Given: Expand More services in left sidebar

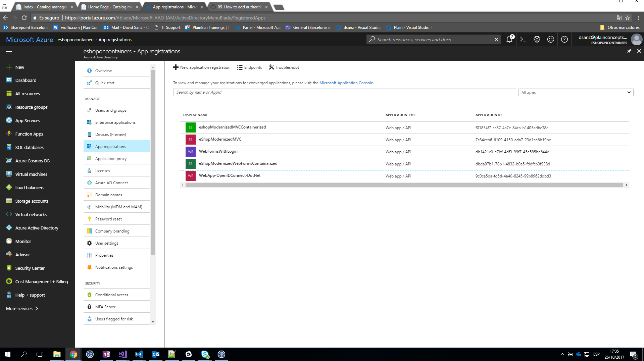Looking at the screenshot, I should [22, 308].
